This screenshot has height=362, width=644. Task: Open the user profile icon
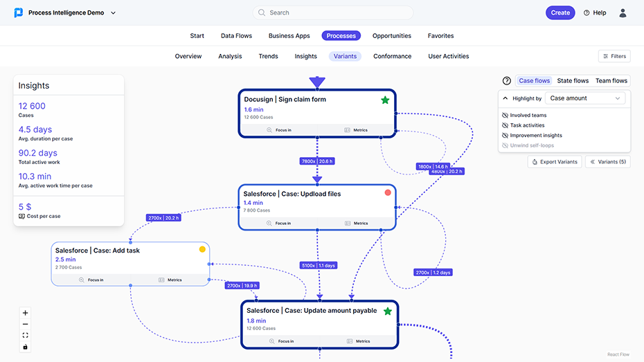point(623,13)
